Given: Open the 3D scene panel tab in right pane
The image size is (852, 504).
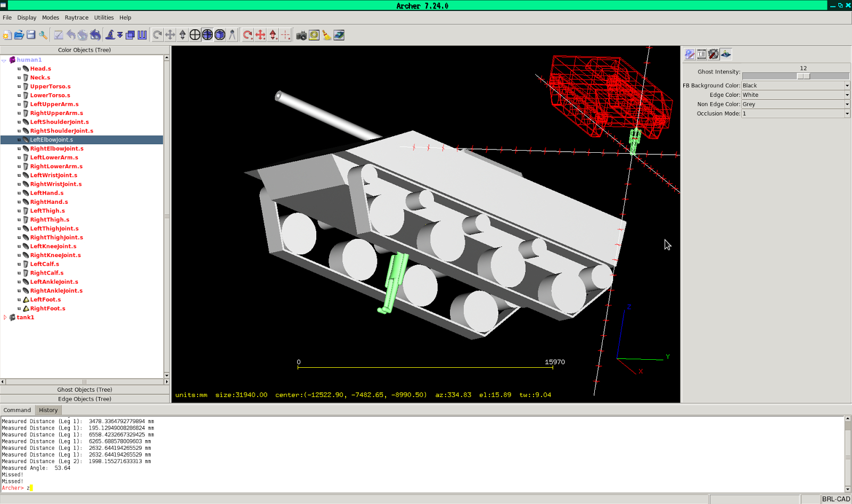Looking at the screenshot, I should (x=726, y=54).
